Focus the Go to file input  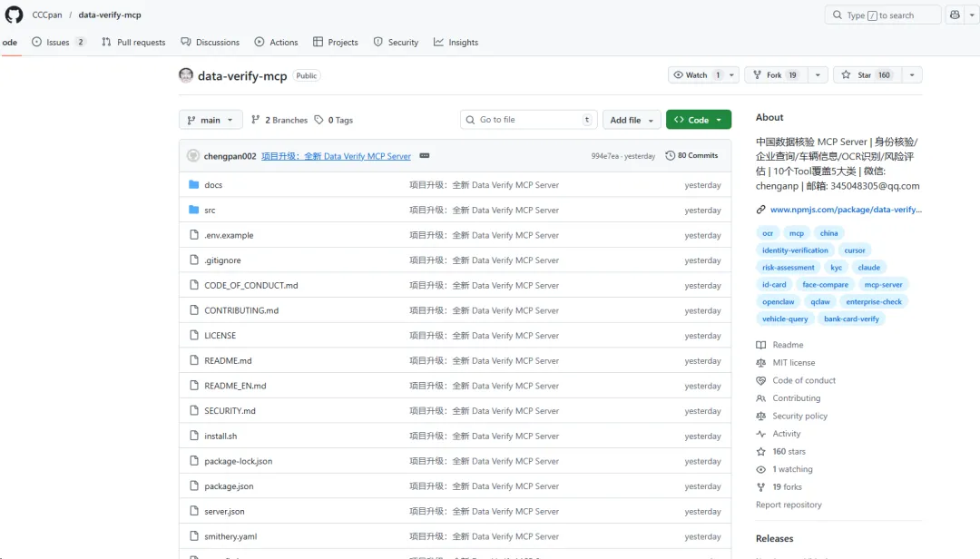point(529,120)
